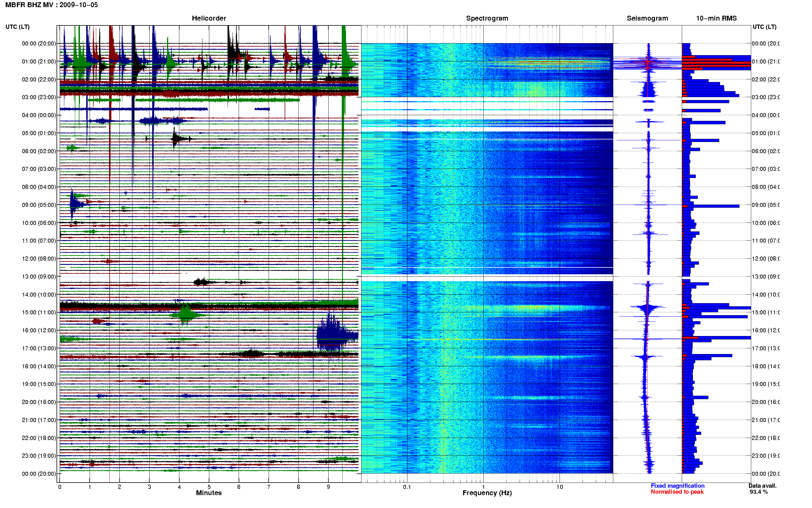Click the Seismogram panel heading
Screen dimensions: 812x508
coord(647,18)
